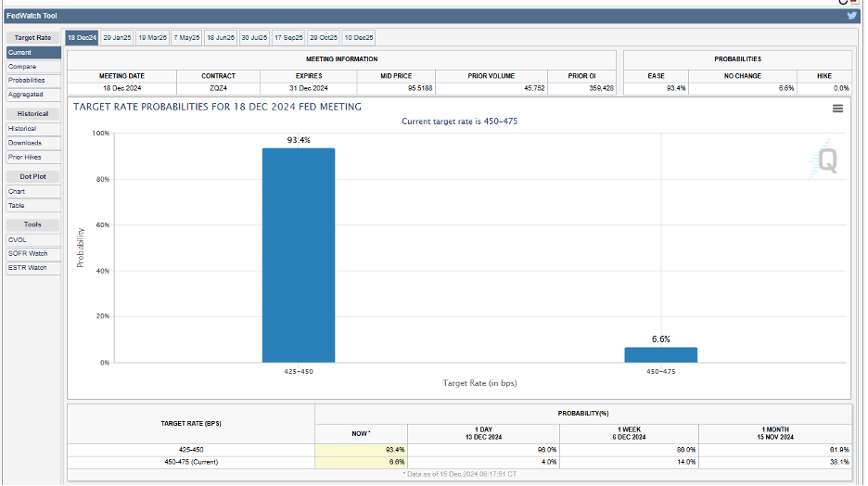Image resolution: width=868 pixels, height=486 pixels.
Task: Select the 10 Dec25 meeting tab
Action: [359, 38]
